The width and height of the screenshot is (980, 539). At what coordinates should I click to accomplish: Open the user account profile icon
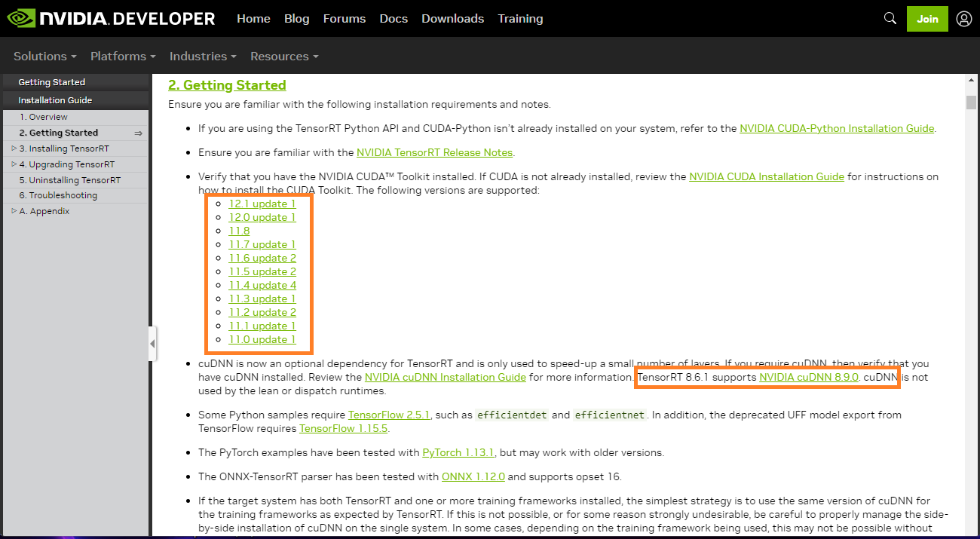[x=963, y=19]
